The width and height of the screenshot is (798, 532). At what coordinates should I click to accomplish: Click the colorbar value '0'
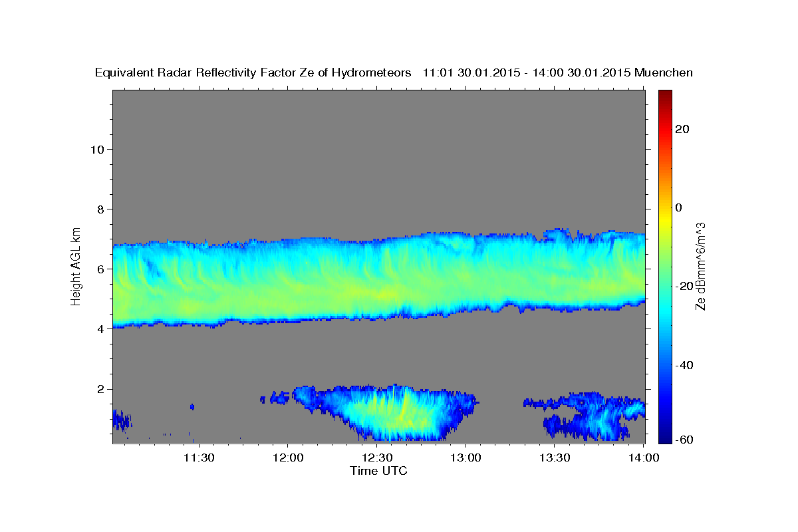679,207
